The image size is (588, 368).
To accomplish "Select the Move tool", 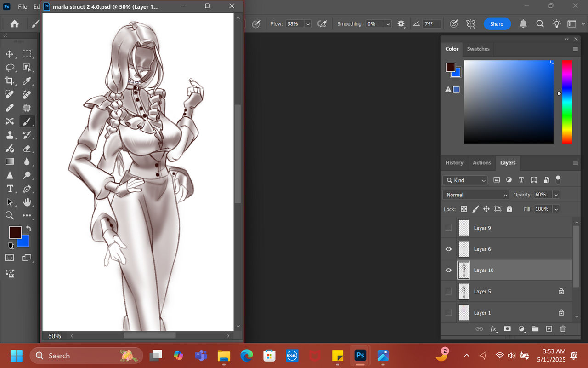I will pyautogui.click(x=10, y=54).
